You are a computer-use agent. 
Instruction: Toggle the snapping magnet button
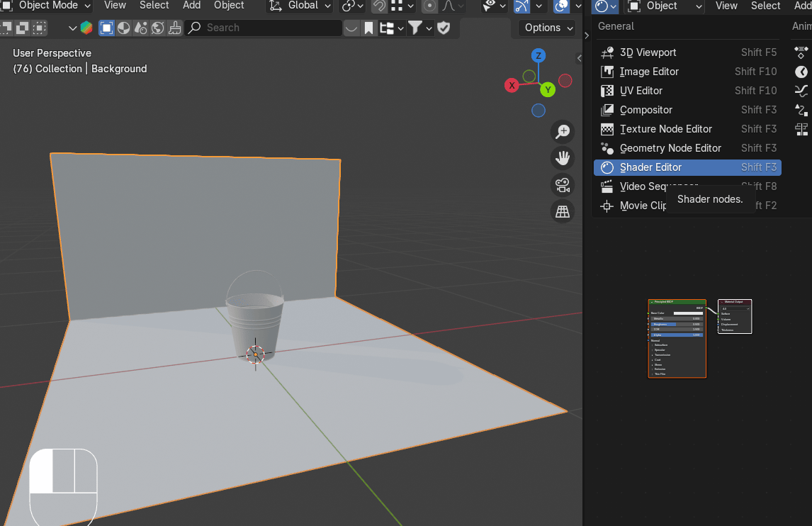(379, 6)
